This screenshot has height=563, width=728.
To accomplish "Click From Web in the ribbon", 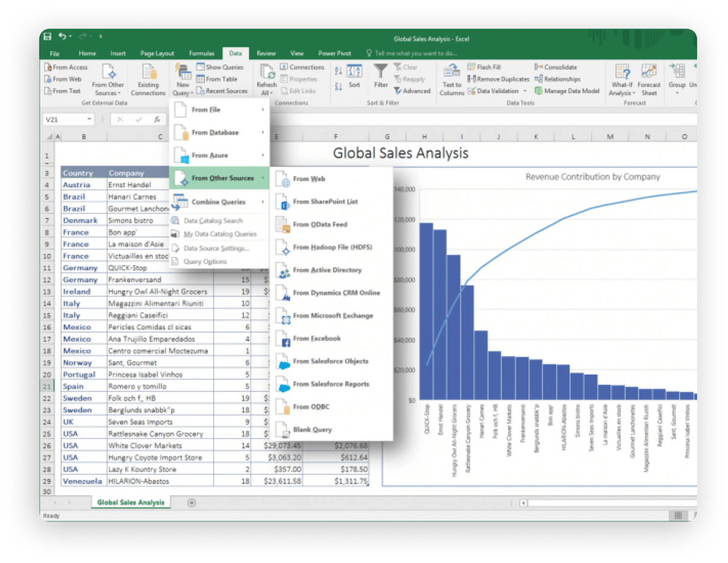I will click(x=63, y=79).
